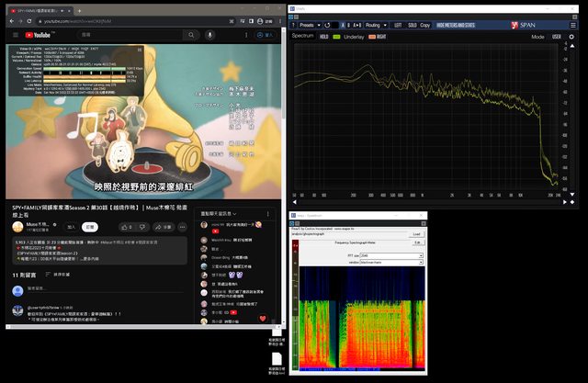Open FFT size dropdown in spectrograph window
Viewport: 588px width, 383px height.
coord(391,255)
